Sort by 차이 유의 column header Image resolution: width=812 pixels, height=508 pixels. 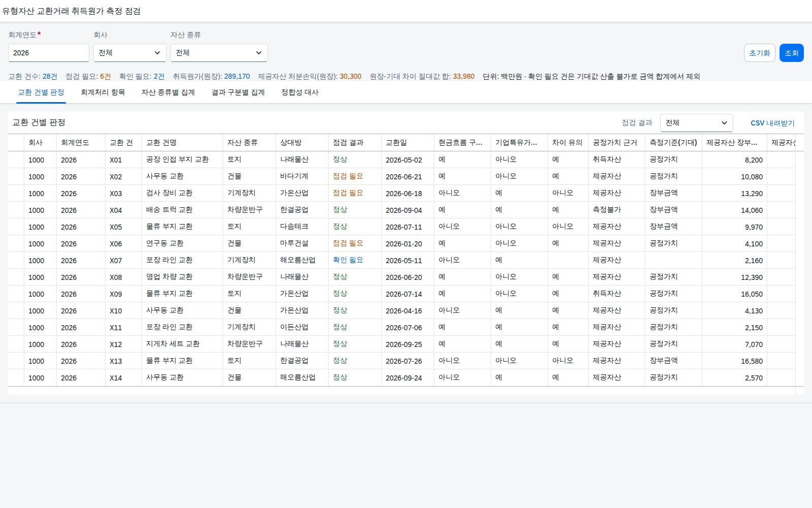(x=568, y=143)
